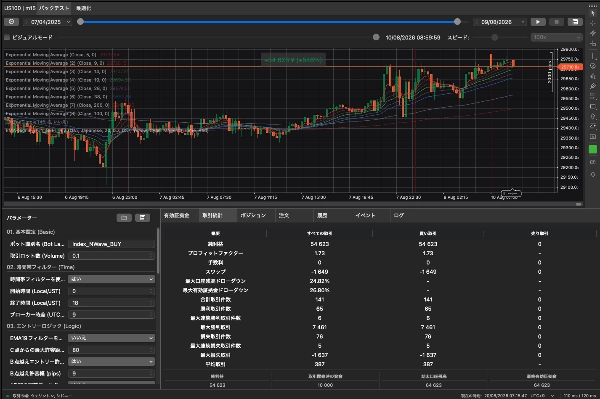The width and height of the screenshot is (600, 399).
Task: Select the trend line drawing tool
Action: [593, 34]
